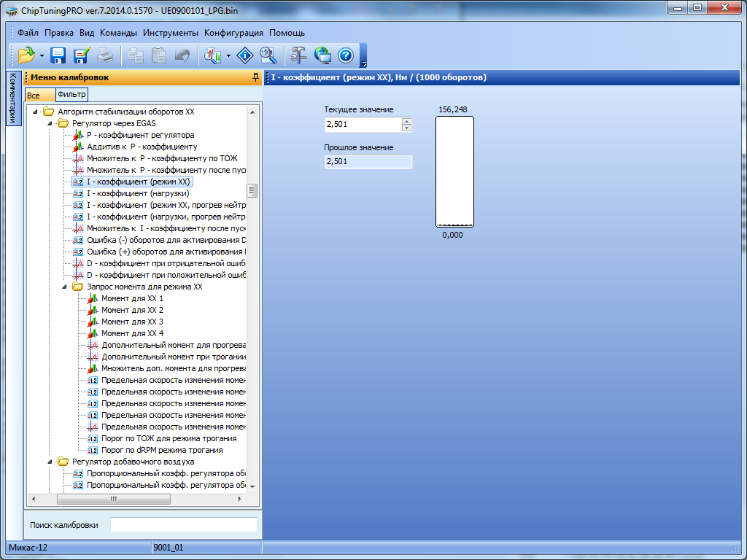The height and width of the screenshot is (560, 747).
Task: Click the open file folder icon
Action: 26,55
